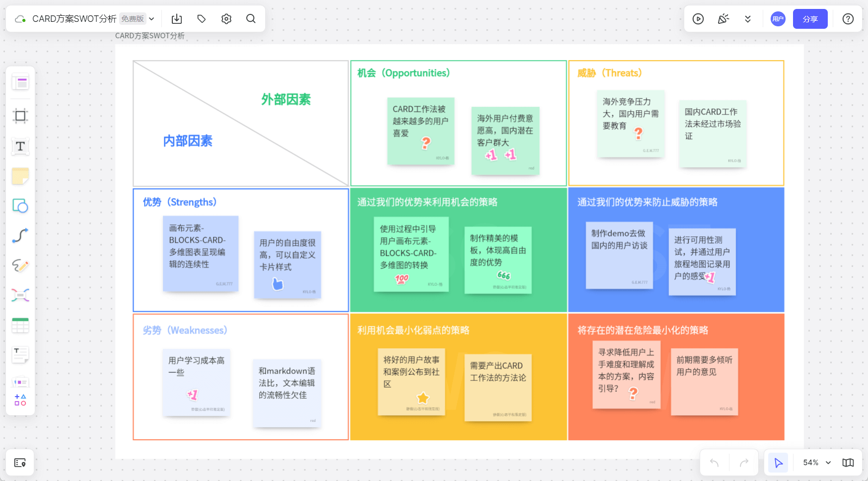868x481 pixels.
Task: Select heading 将存在的潜在危险最小化的策略
Action: pos(643,330)
